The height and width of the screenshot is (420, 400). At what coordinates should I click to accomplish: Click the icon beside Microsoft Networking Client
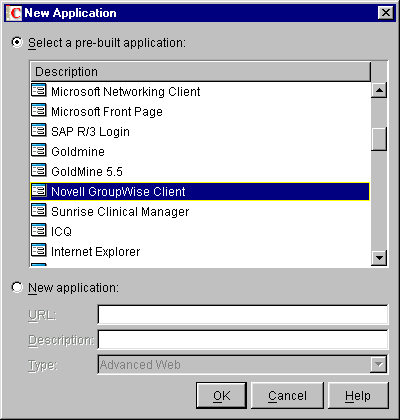point(39,90)
